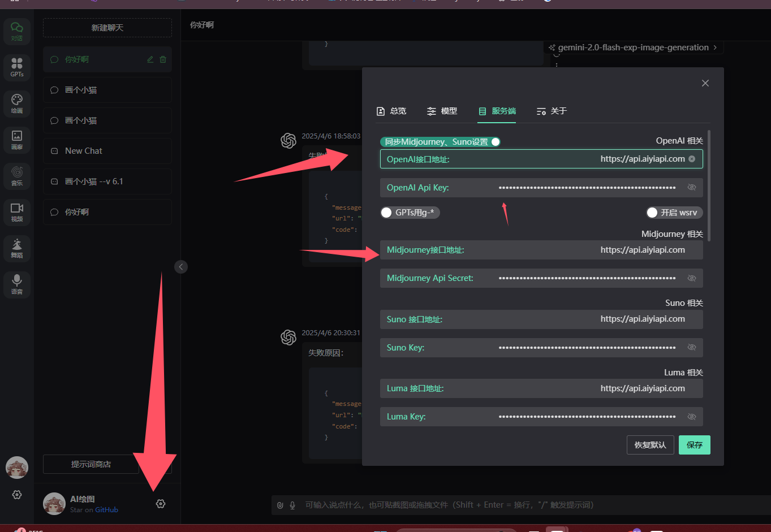The height and width of the screenshot is (532, 771).
Task: Open the 绘画 drawing section
Action: click(17, 103)
